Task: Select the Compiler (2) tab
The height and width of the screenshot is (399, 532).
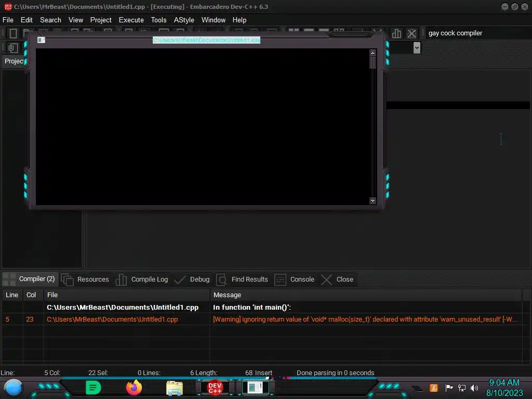Action: pos(31,279)
